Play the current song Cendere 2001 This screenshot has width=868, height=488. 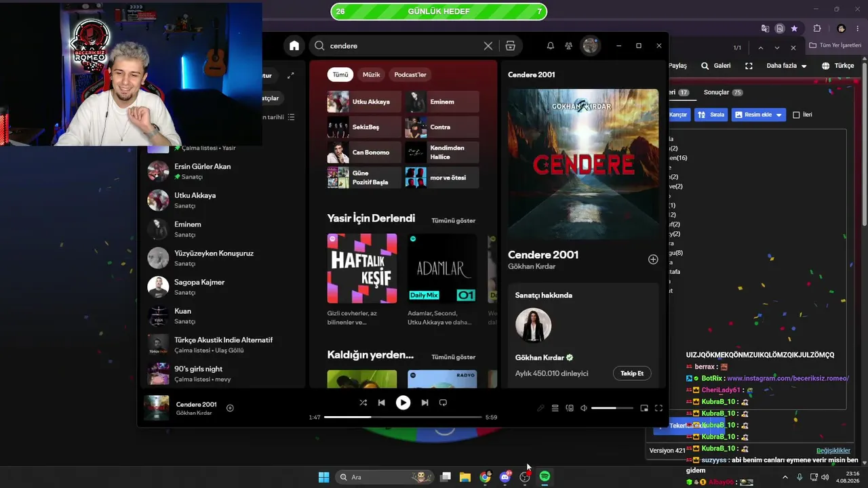tap(403, 403)
